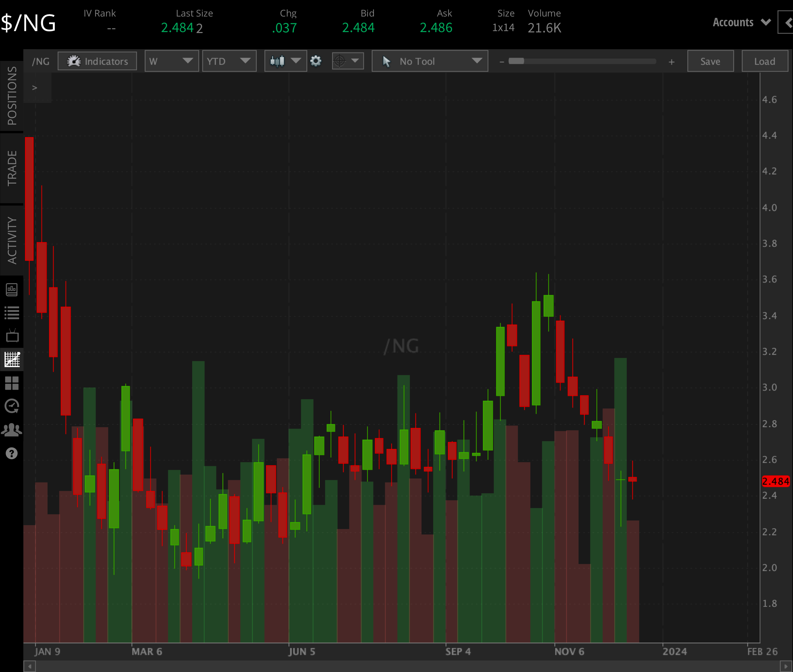Open chart settings gear icon

[x=316, y=61]
